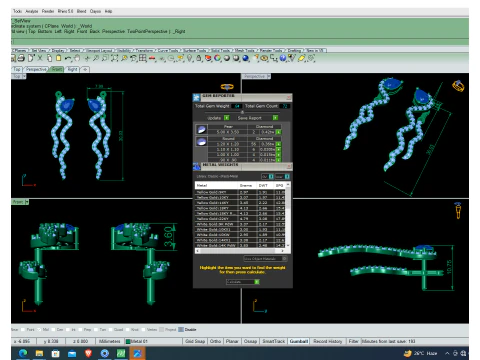Open File Explorer from the taskbar

coord(39,353)
